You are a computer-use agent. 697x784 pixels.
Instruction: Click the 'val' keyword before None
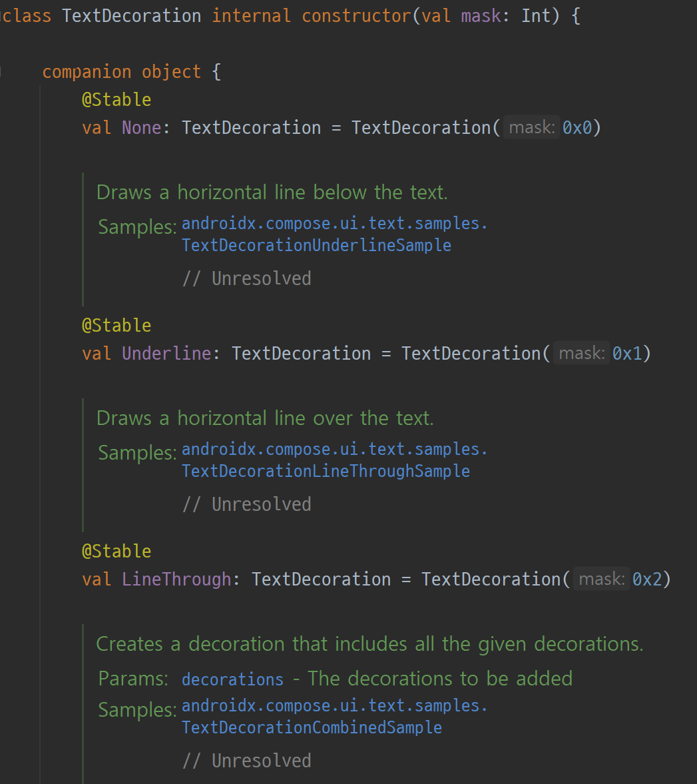point(97,127)
